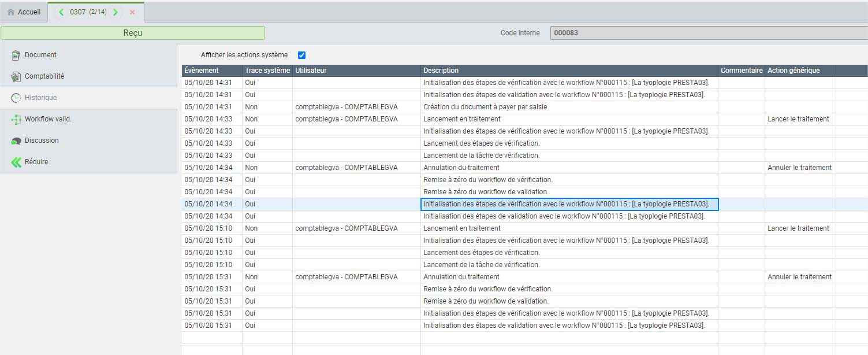Screen dimensions: 868x355
Task: Click 'comptablegva - COMPTABLEGVA' in the 14:34 row
Action: [347, 168]
